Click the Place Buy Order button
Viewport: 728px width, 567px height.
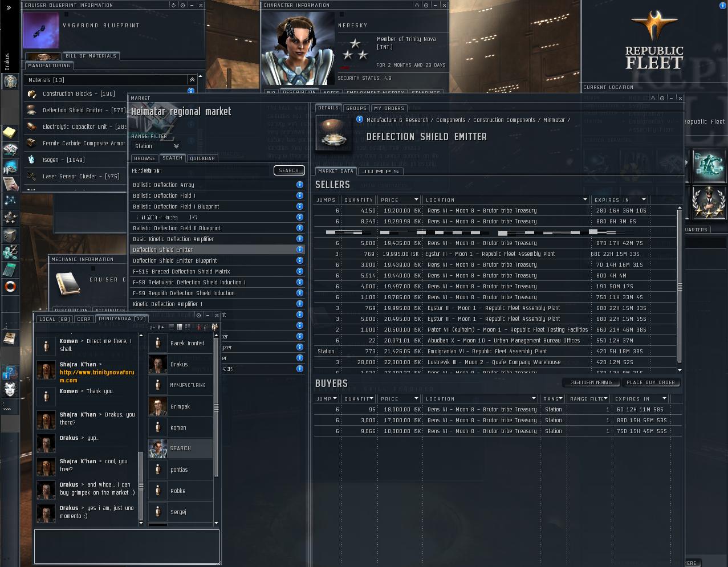tap(651, 382)
